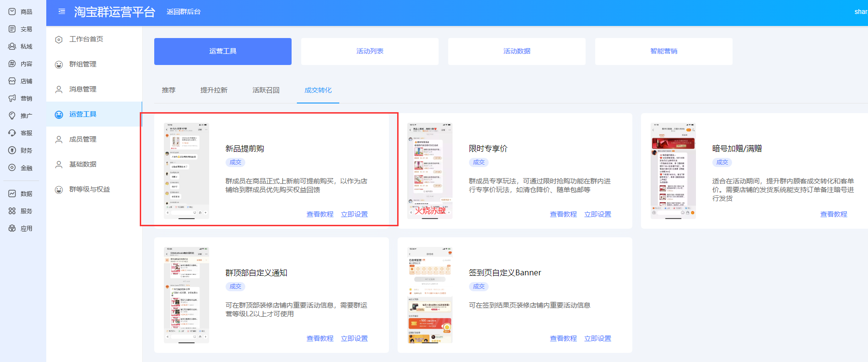Click the 成交 tag under 限时专享价
Viewport: 868px width, 362px height.
(479, 162)
